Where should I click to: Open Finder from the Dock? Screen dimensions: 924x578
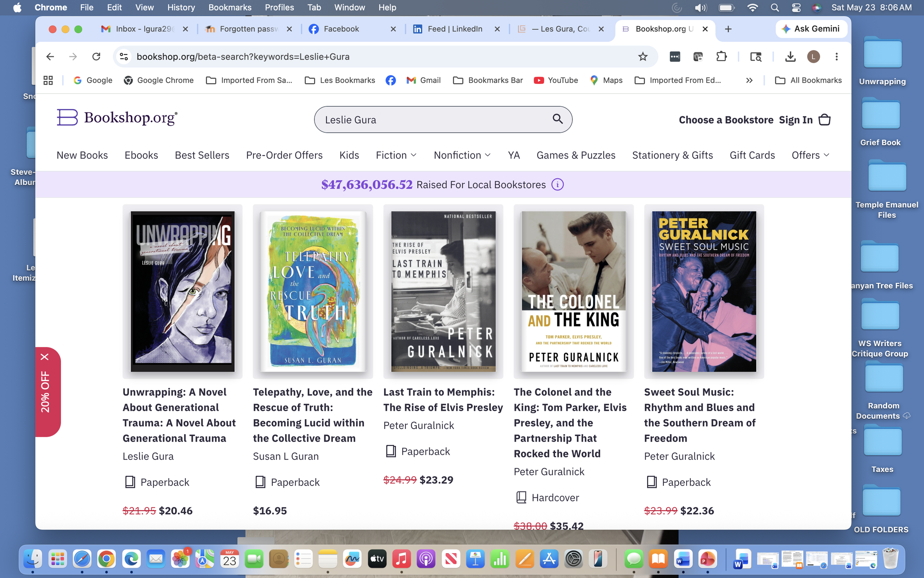point(33,559)
